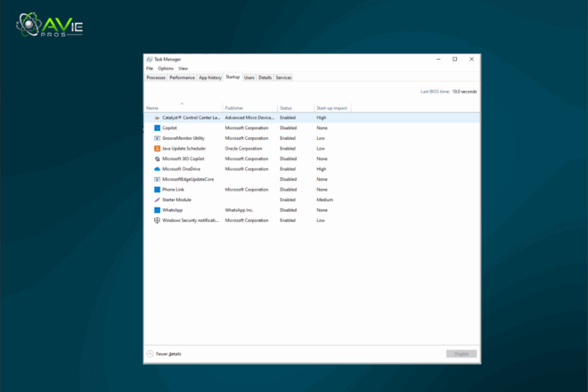Collapse view using Fewer details chevron
The width and height of the screenshot is (588, 392).
(150, 354)
